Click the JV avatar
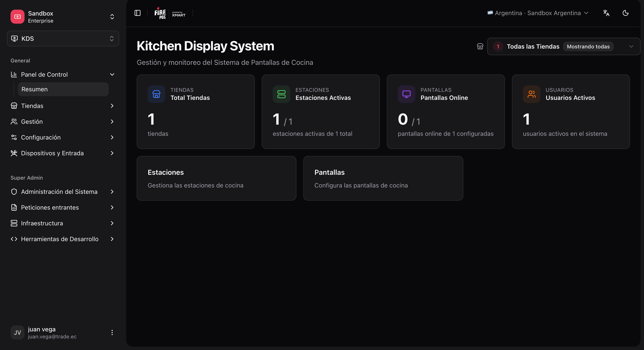 tap(18, 332)
